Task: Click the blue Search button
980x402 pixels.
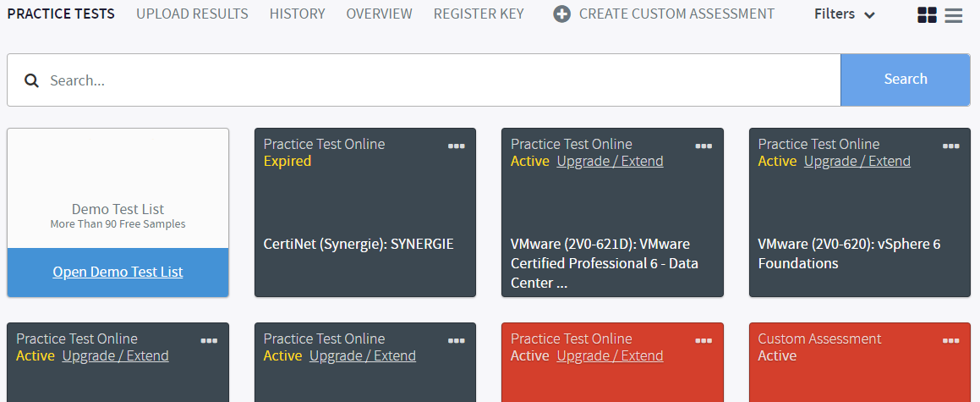Action: click(x=906, y=80)
